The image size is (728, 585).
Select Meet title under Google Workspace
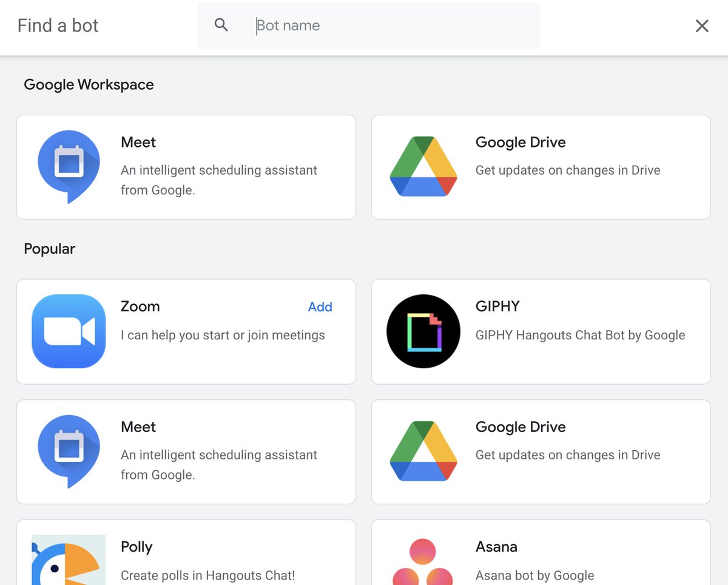138,142
